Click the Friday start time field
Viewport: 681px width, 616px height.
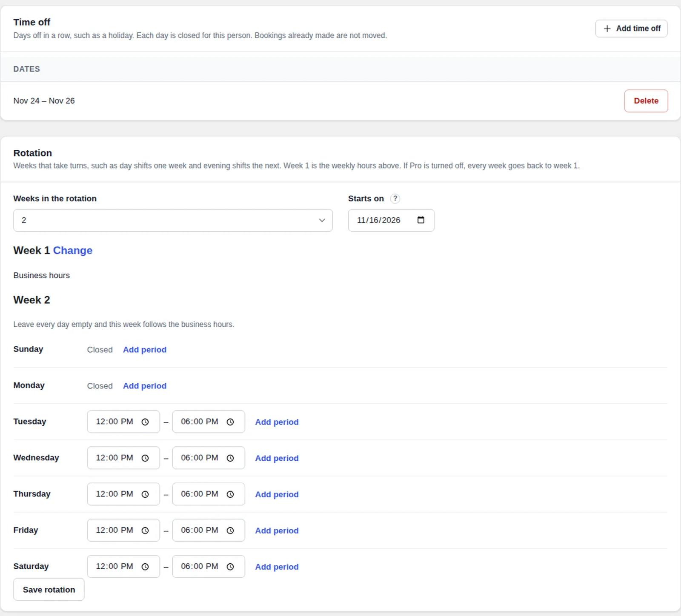(123, 530)
